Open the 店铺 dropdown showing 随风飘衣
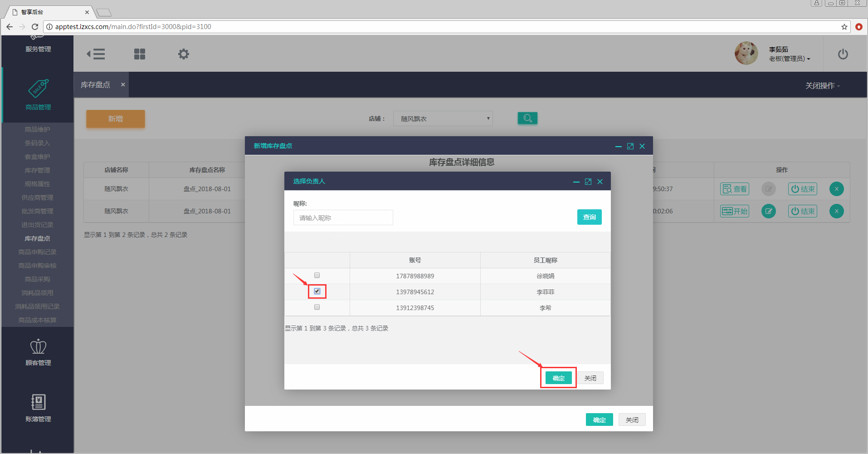Image resolution: width=868 pixels, height=454 pixels. click(x=443, y=118)
